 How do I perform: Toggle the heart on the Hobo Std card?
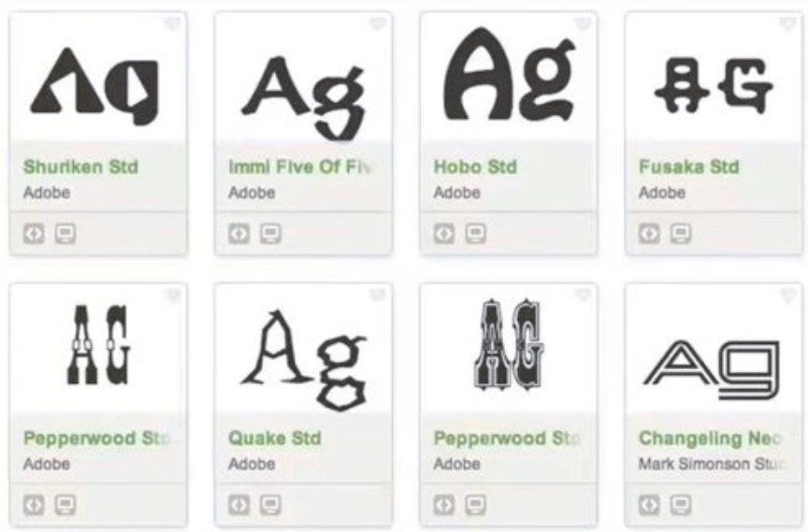(583, 23)
